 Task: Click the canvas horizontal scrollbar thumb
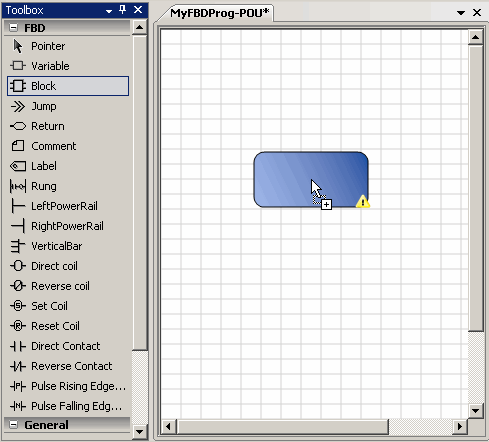pyautogui.click(x=283, y=426)
